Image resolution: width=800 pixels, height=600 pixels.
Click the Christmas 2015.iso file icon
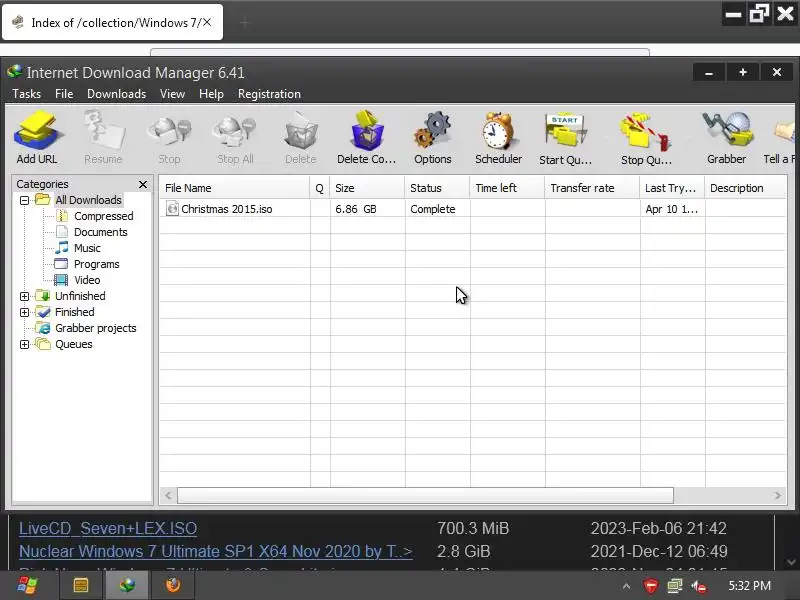(172, 209)
